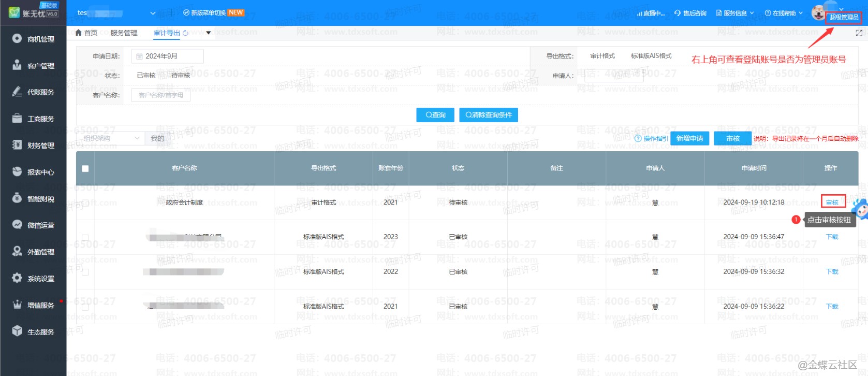Switch to 服务管理 tab
Viewport: 868px width, 376px height.
click(124, 33)
